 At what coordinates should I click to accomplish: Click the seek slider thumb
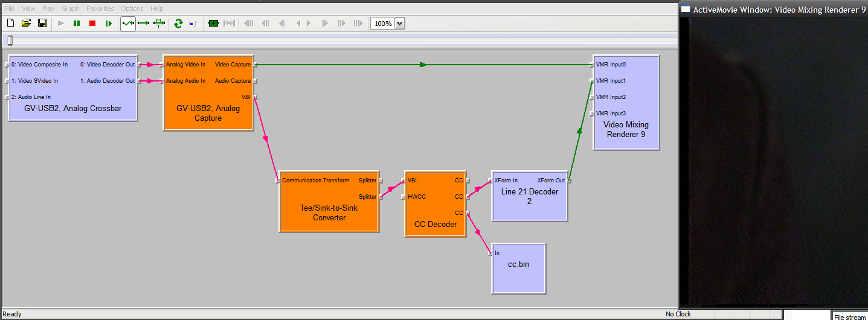tap(9, 40)
